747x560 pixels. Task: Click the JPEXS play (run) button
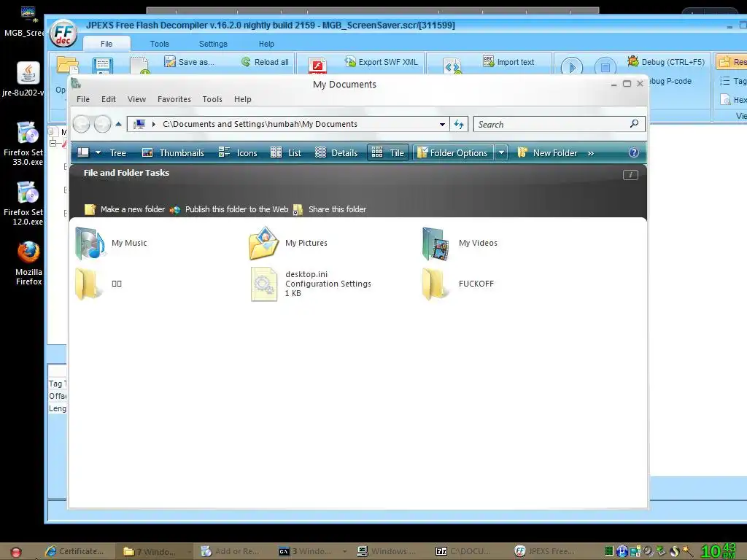coord(572,67)
